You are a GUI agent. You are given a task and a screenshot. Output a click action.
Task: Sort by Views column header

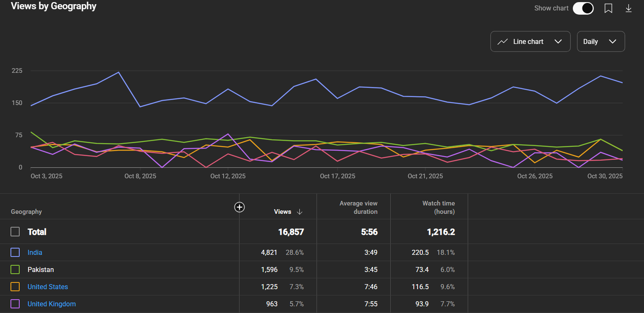[283, 212]
